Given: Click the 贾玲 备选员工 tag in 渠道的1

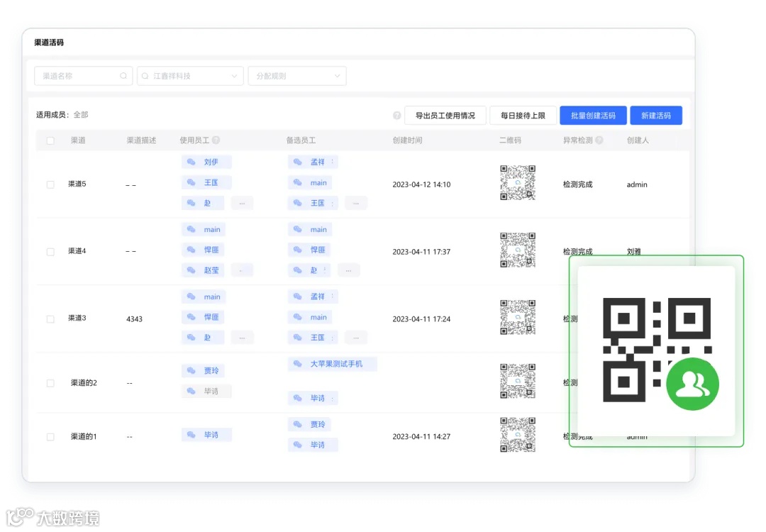Looking at the screenshot, I should pos(309,424).
